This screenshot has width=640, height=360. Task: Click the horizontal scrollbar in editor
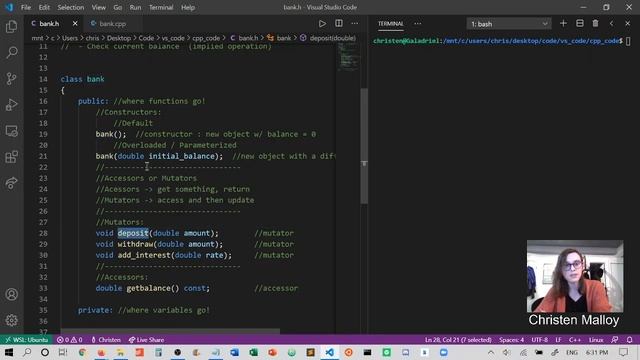[170, 331]
